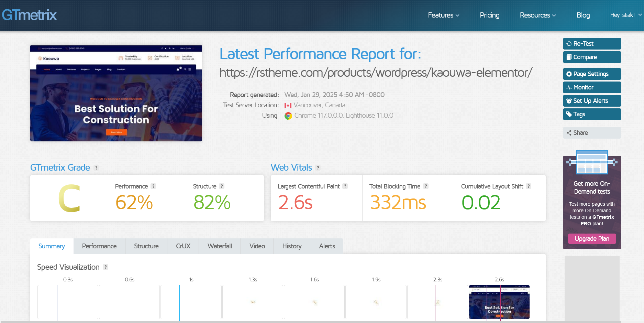Image resolution: width=644 pixels, height=323 pixels.
Task: Click the report generated date text
Action: 334,95
